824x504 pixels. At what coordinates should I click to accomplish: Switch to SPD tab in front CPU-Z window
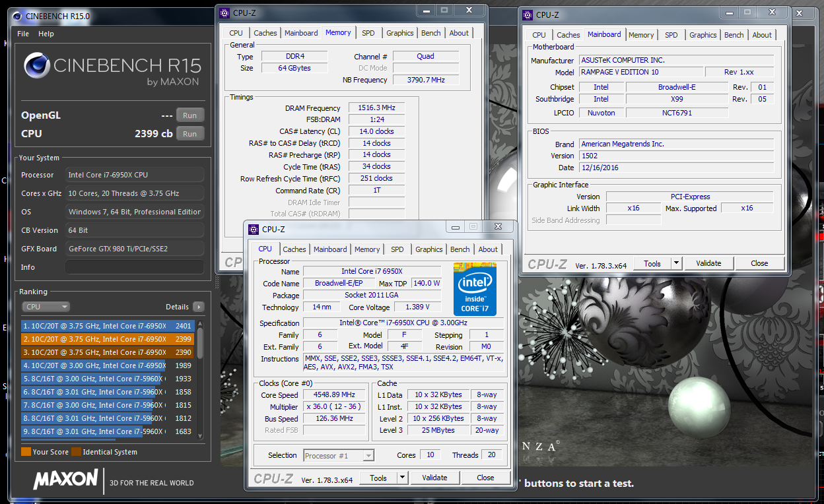397,249
